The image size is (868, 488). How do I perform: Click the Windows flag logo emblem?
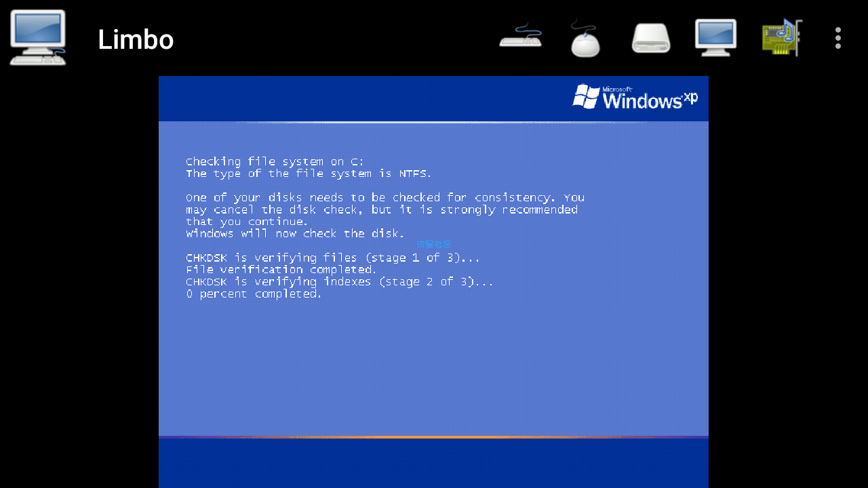click(x=585, y=96)
